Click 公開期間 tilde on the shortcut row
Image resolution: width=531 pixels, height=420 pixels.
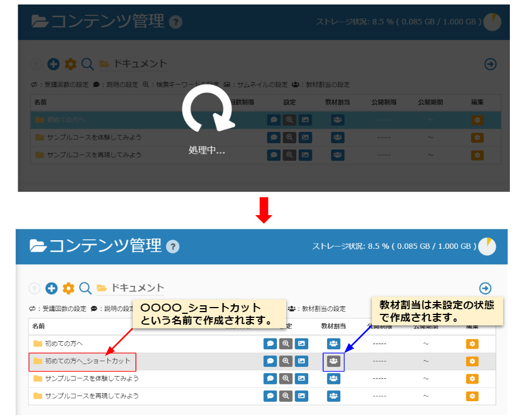click(426, 361)
